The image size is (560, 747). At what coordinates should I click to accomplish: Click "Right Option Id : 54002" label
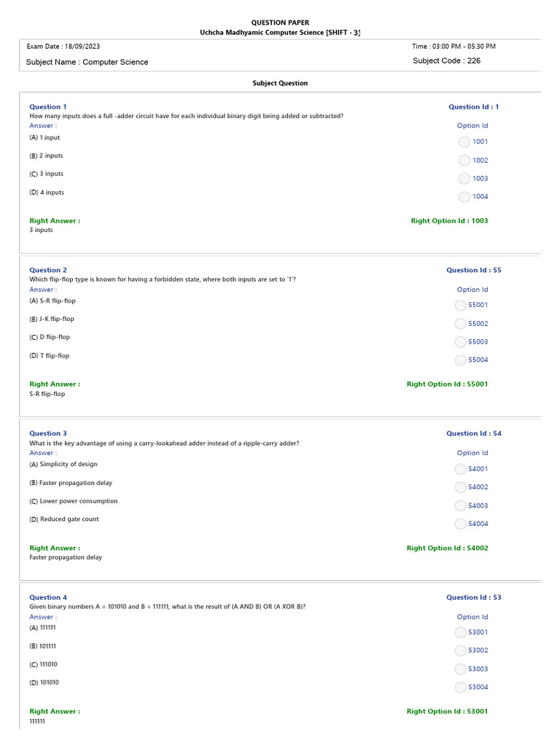(x=447, y=548)
